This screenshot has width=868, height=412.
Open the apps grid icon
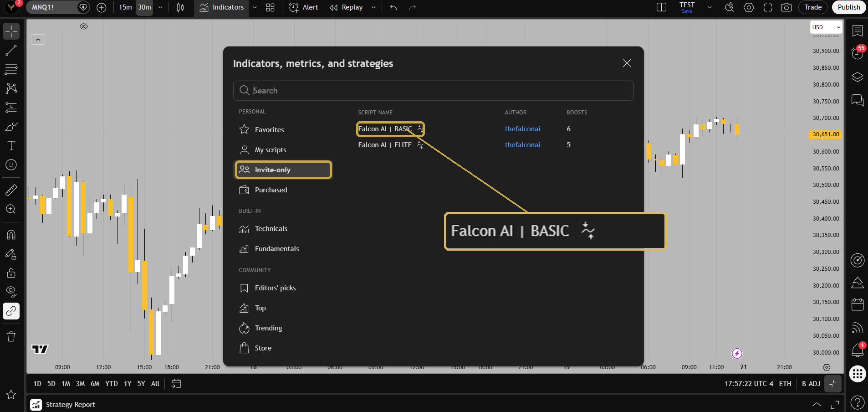click(858, 374)
